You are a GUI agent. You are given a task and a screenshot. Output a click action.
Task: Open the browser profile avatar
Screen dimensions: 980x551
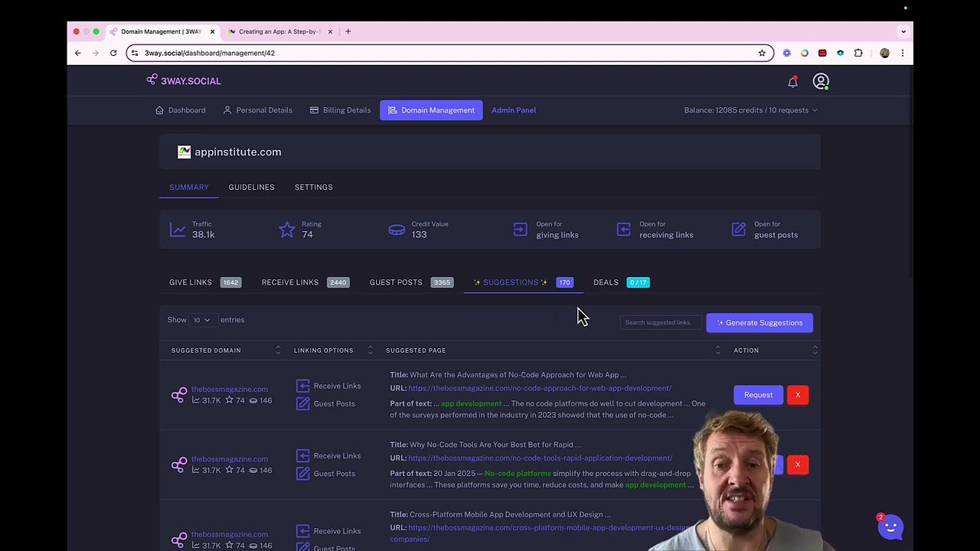[x=884, y=53]
